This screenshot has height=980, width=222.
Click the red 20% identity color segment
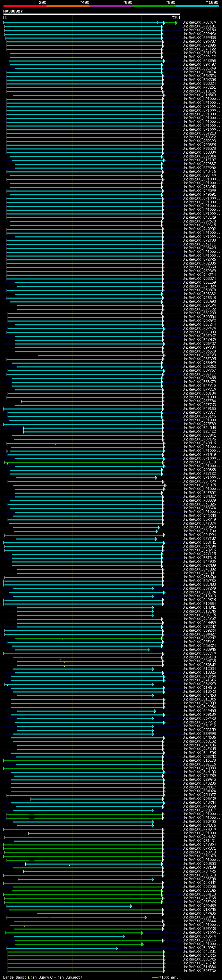tap(25, 7)
